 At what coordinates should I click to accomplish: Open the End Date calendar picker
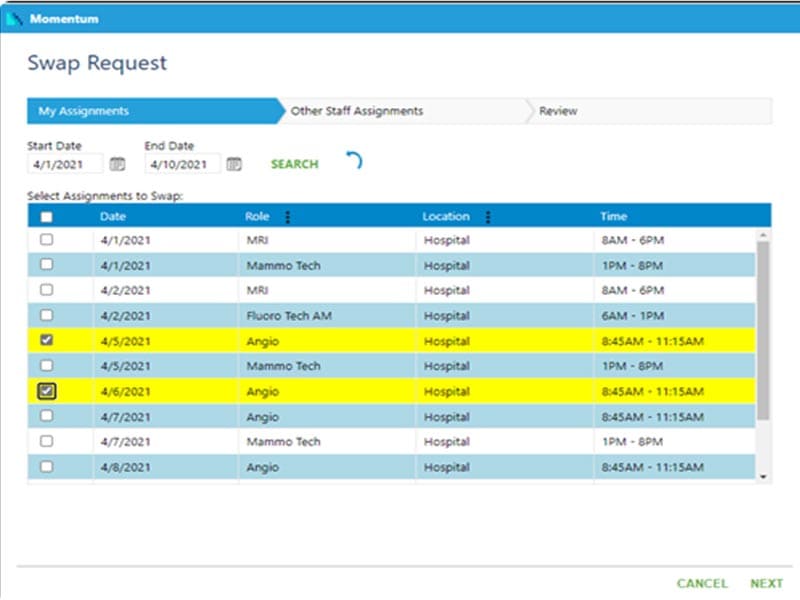234,164
